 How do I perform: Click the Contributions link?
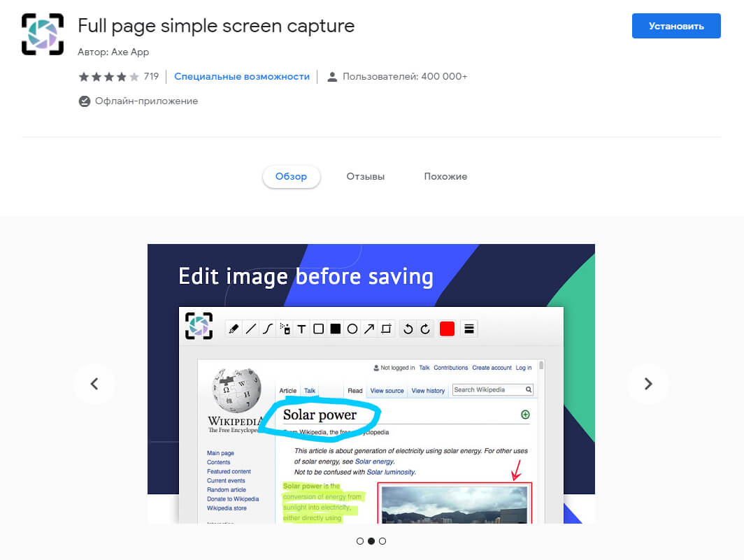click(x=451, y=368)
